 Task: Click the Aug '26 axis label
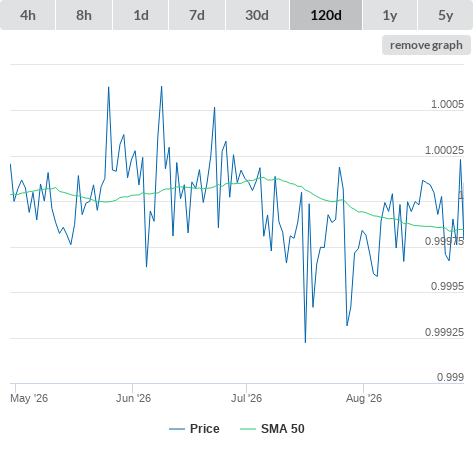coord(364,398)
